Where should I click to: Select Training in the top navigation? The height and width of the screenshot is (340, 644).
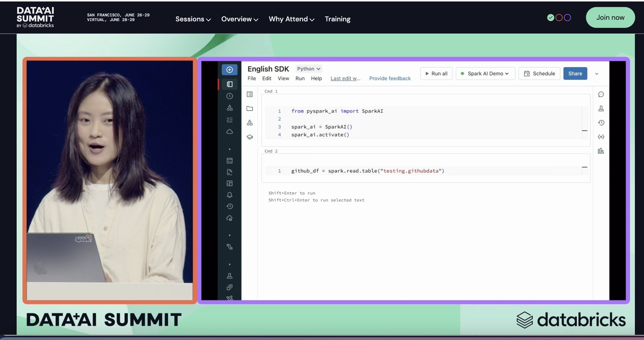[337, 19]
